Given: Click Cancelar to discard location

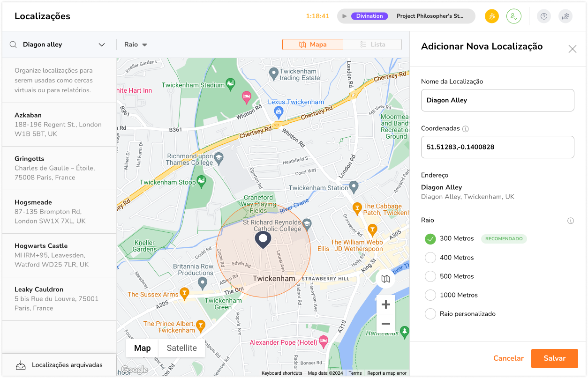Looking at the screenshot, I should click(x=508, y=358).
